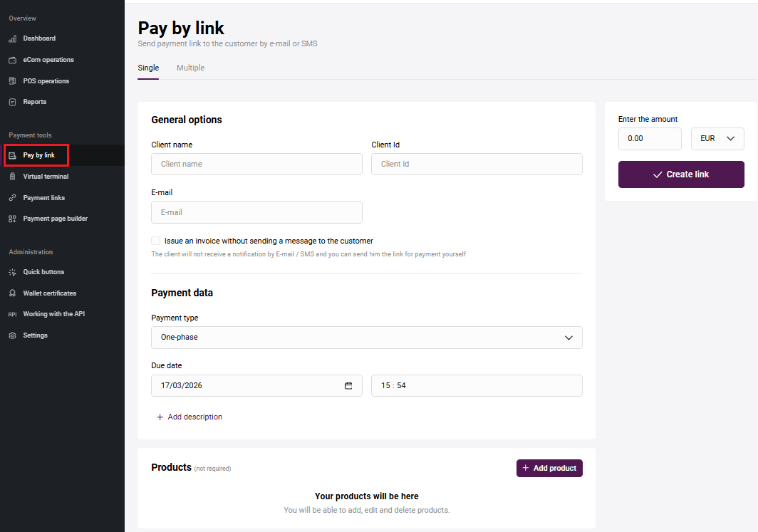The width and height of the screenshot is (758, 532).
Task: Switch to the Multiple tab
Action: click(x=190, y=68)
